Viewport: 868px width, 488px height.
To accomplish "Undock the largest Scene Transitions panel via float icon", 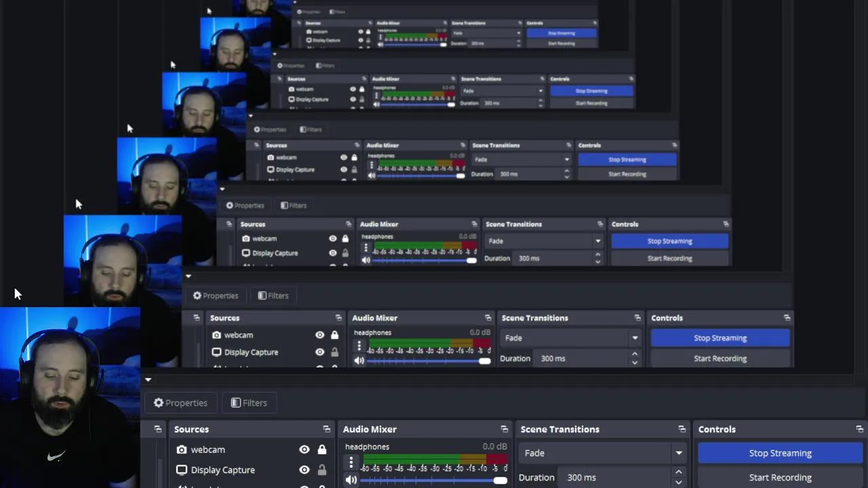I will click(682, 429).
